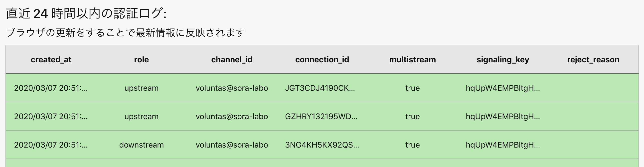Click the downstream role cell
This screenshot has width=644, height=167.
[142, 145]
